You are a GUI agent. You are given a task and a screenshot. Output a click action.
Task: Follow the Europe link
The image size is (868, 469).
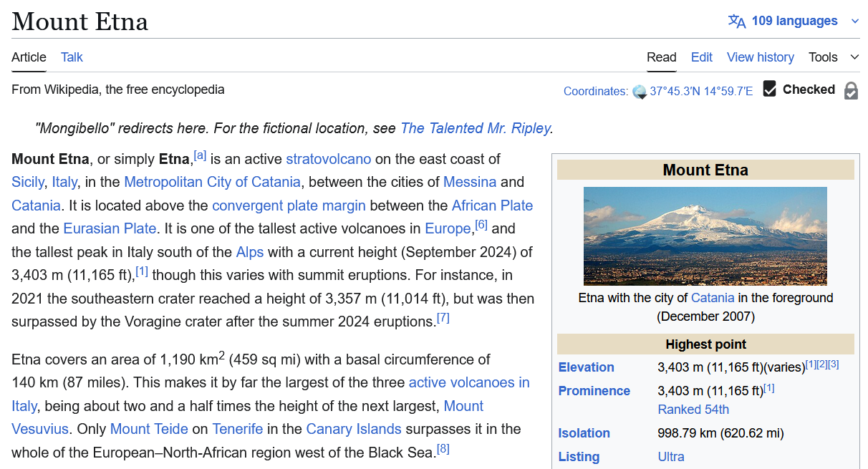coord(448,228)
